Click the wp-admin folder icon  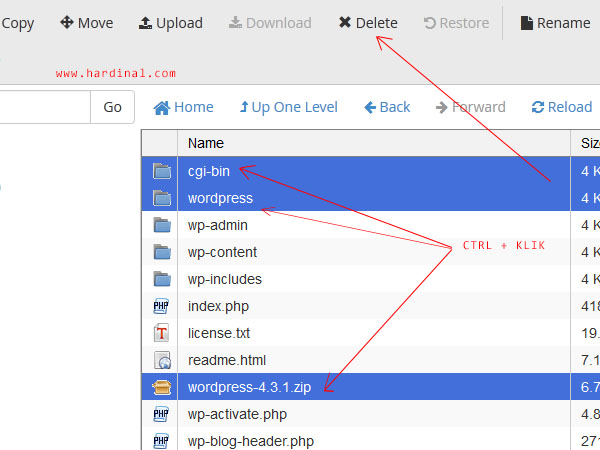tap(162, 225)
